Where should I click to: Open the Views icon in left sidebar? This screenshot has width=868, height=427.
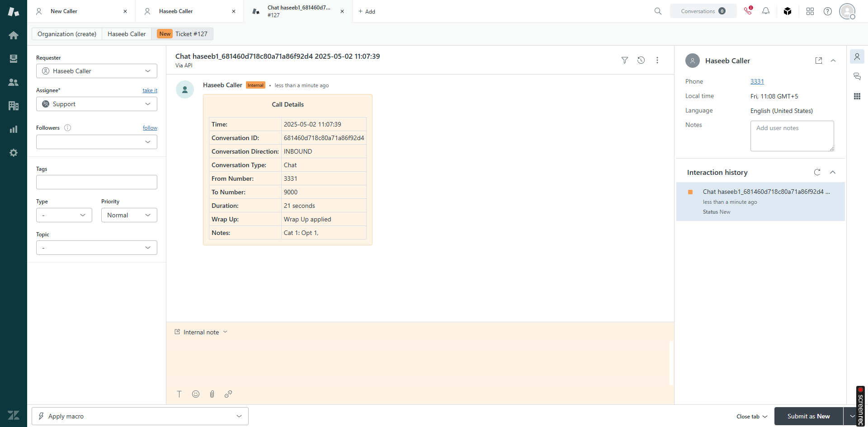[x=14, y=59]
